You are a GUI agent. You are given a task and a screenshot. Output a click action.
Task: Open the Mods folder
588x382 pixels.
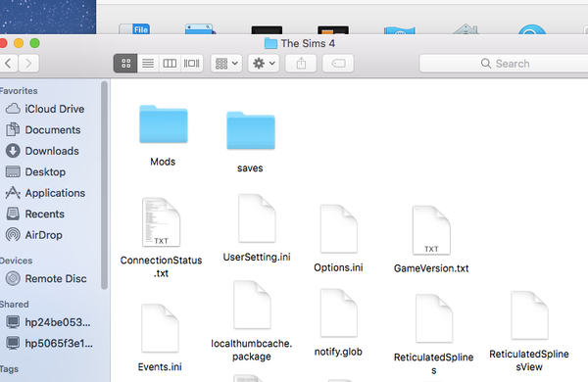pyautogui.click(x=164, y=124)
